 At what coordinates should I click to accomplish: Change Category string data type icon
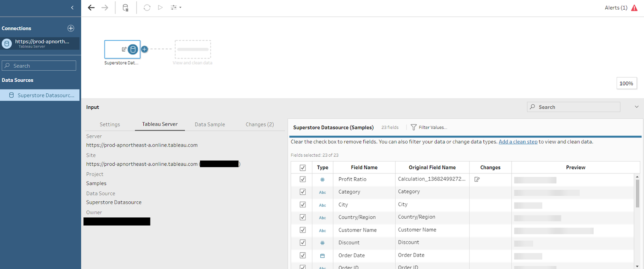(322, 192)
